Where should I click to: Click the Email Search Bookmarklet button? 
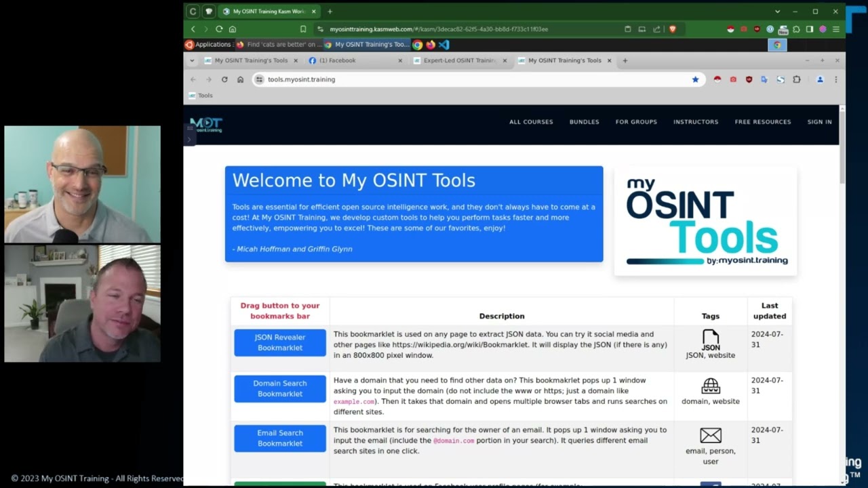280,438
